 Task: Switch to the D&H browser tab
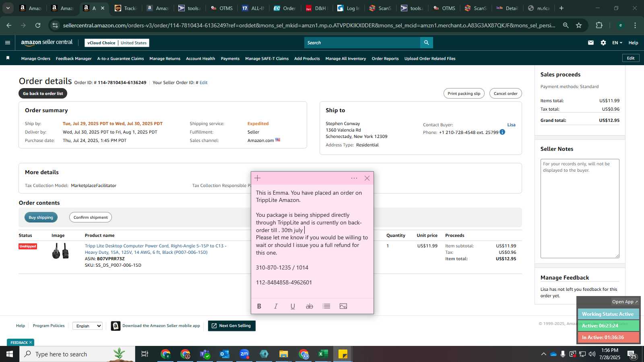point(316,8)
